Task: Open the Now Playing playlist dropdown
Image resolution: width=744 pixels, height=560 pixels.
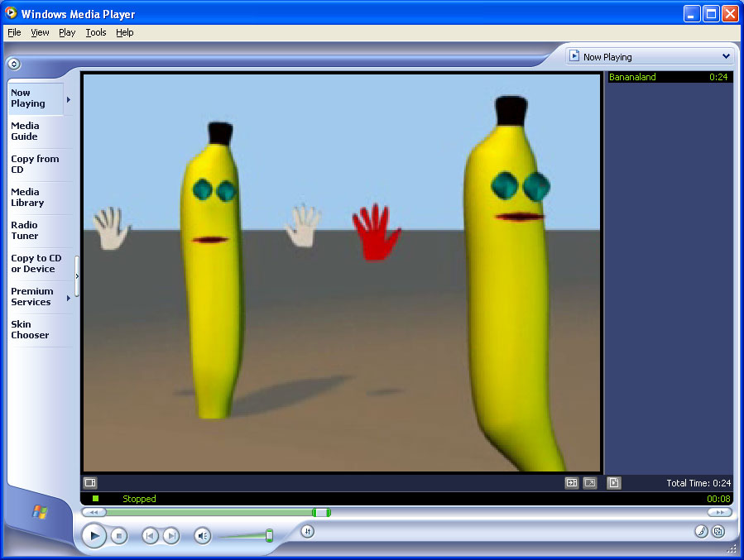Action: click(x=649, y=57)
